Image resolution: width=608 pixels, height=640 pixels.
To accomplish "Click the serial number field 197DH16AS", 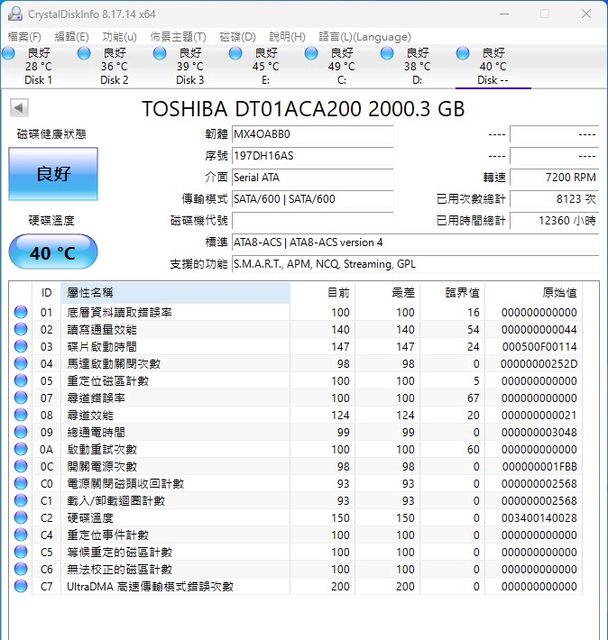I will click(311, 156).
